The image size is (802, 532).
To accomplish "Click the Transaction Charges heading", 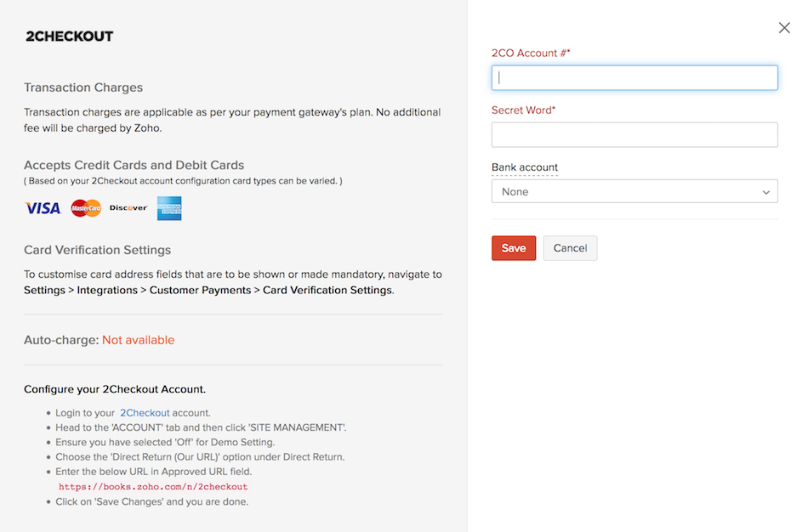I will click(83, 88).
